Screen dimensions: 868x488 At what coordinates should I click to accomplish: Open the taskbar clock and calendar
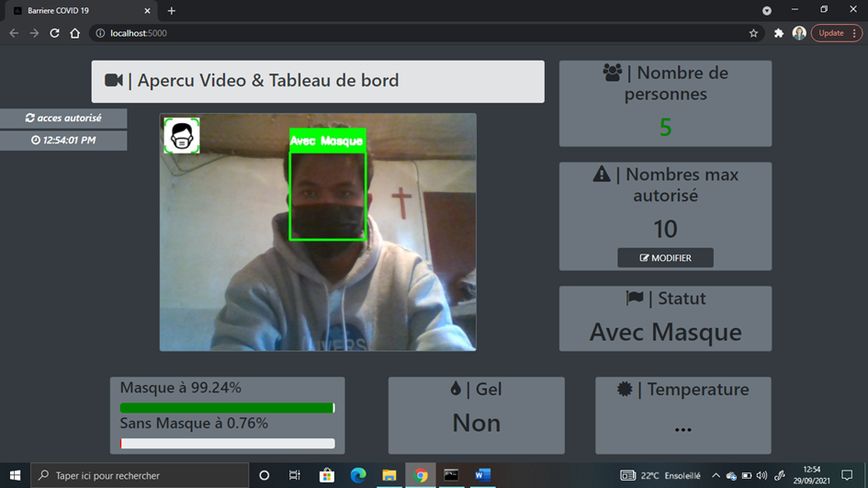[812, 475]
